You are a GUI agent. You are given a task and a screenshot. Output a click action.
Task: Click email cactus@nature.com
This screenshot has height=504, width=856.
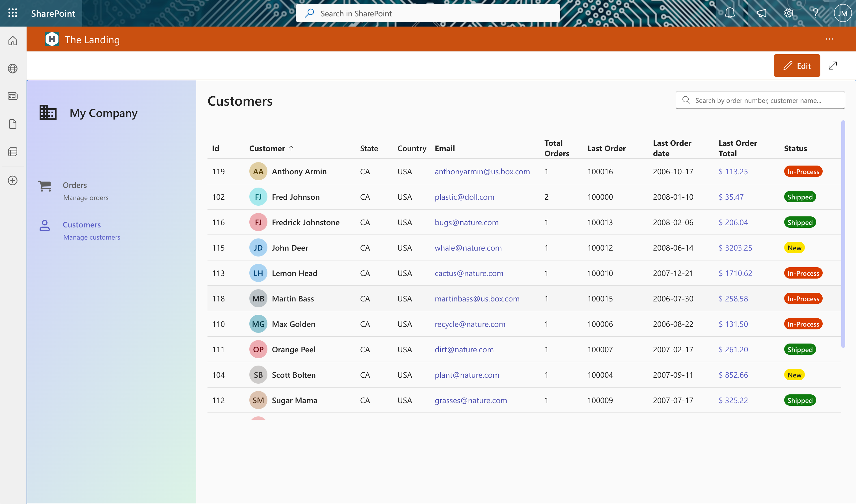pyautogui.click(x=469, y=273)
